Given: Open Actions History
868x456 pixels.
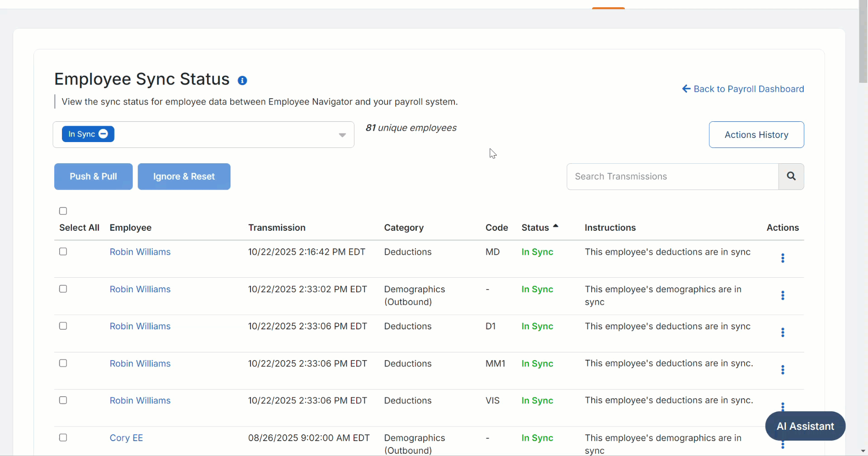Looking at the screenshot, I should coord(756,135).
